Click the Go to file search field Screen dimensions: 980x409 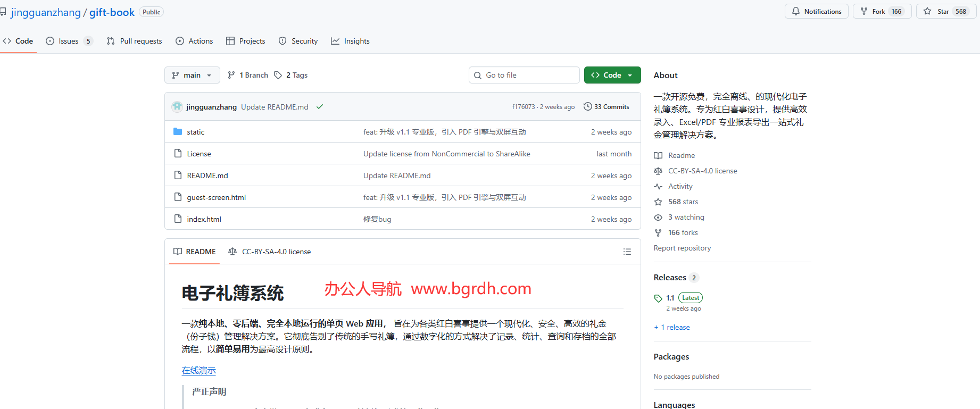pyautogui.click(x=524, y=75)
